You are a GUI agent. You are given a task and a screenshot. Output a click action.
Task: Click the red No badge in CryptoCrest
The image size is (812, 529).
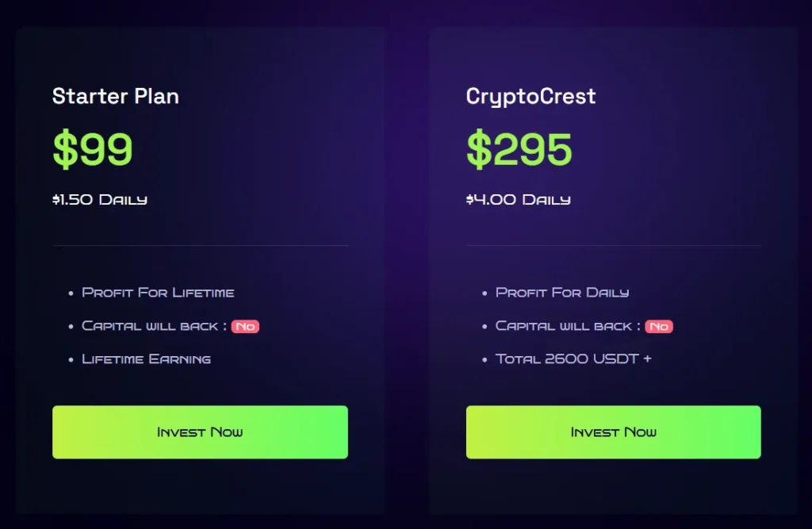click(x=659, y=327)
